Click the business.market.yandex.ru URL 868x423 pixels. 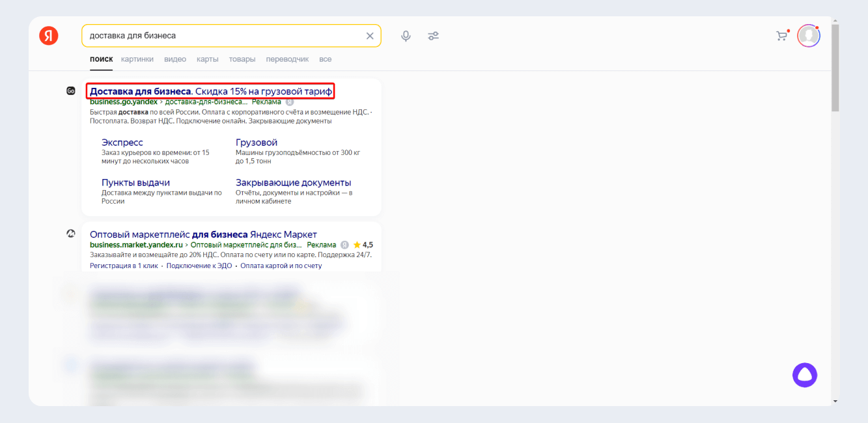(x=137, y=245)
